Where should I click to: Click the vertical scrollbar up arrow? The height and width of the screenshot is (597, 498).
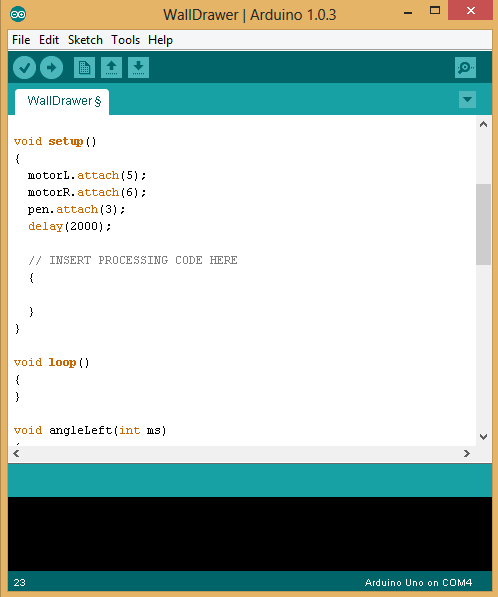tap(484, 124)
